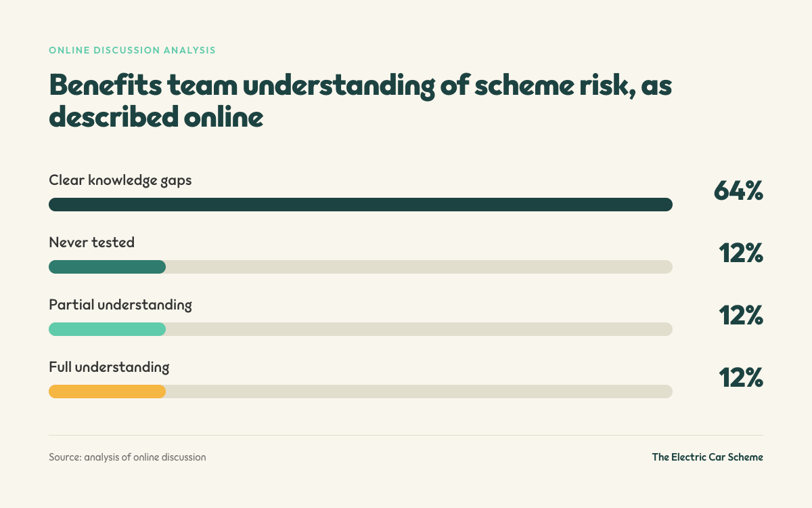Select the 'Partial understanding' label

point(120,305)
